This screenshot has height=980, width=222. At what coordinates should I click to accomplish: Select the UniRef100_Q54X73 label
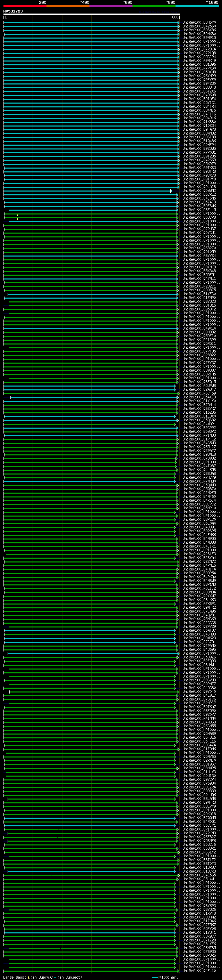pos(199,397)
